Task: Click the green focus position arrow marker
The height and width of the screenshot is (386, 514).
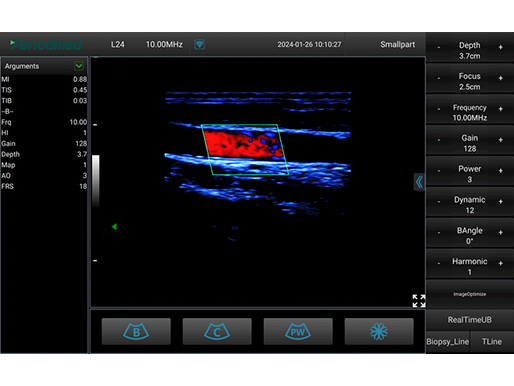Action: pos(114,227)
